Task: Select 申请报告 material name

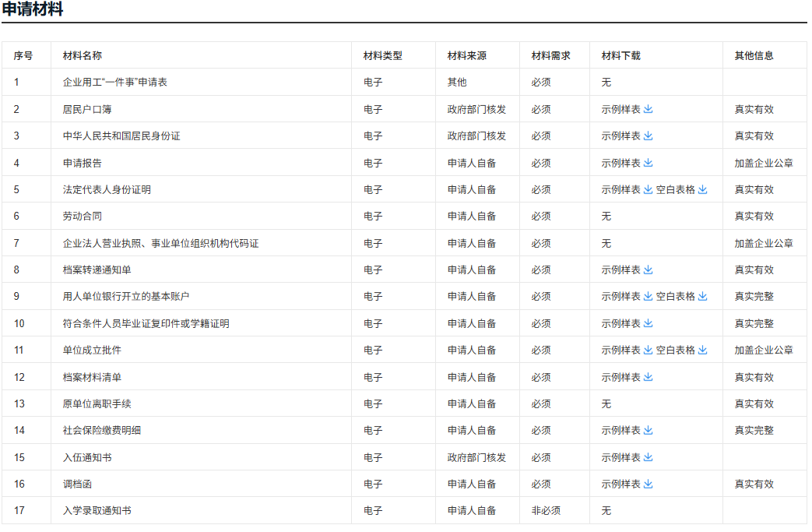Action: click(x=83, y=163)
